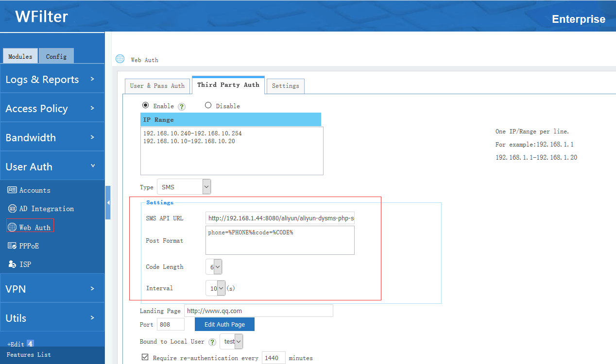Screen dimensions: 616x364
Task: Click the PPPoE icon
Action: 12,246
